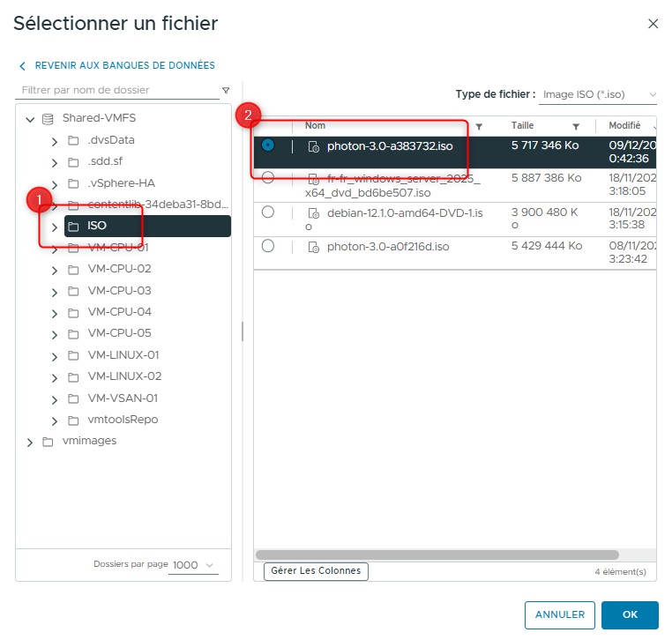Screen dimensions: 672x640
Task: Click the Gérer Les Colonnes button
Action: pos(316,571)
